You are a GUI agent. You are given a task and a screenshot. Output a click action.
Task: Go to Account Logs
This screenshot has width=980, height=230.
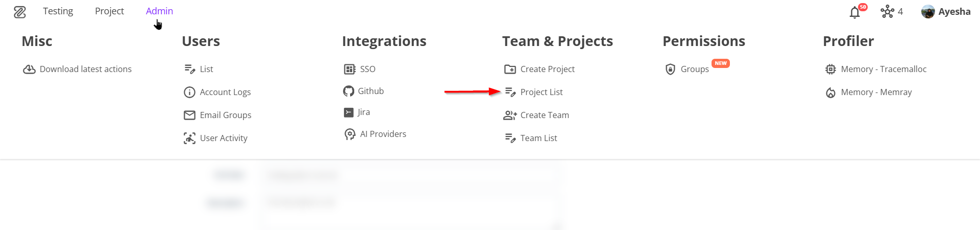[x=225, y=92]
